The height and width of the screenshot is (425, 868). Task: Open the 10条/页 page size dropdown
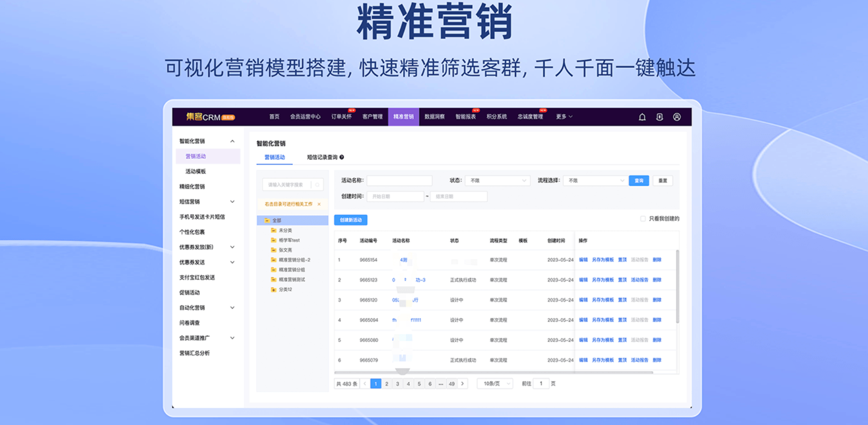tap(495, 384)
